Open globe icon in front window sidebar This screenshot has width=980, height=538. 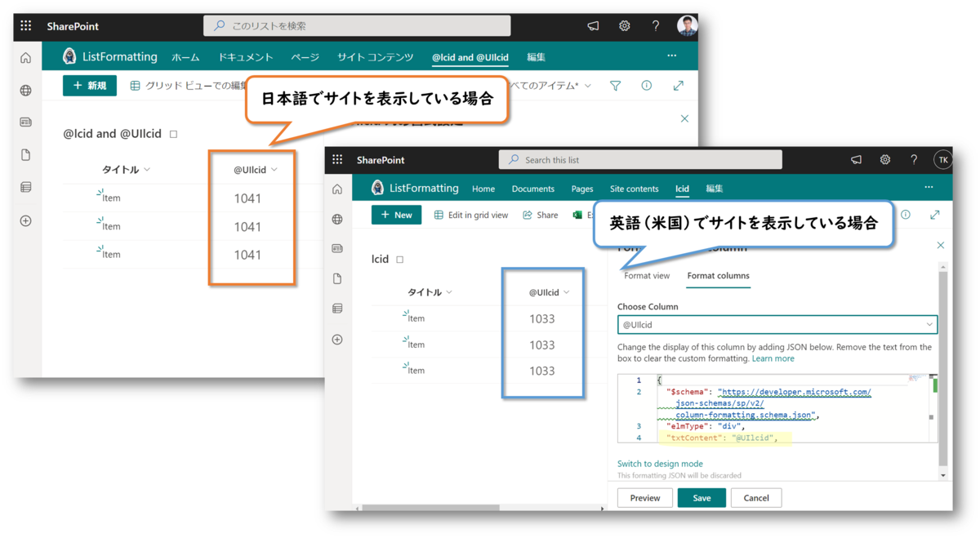[337, 220]
